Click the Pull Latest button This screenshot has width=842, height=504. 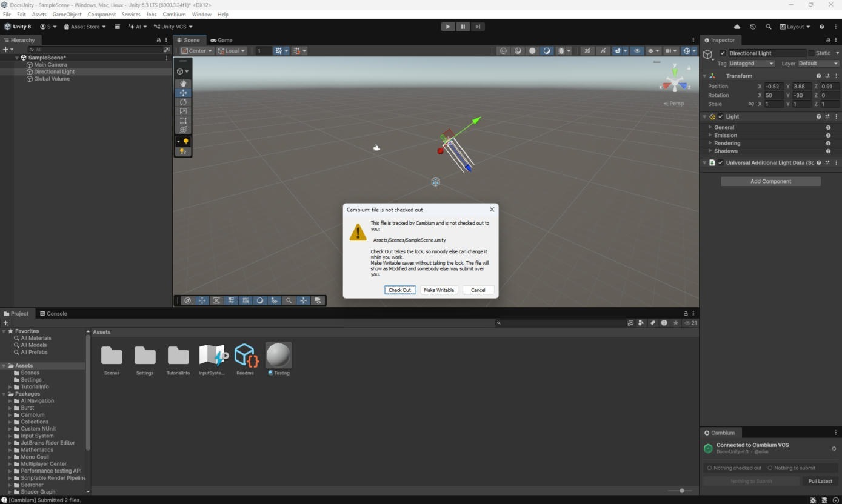(x=820, y=481)
